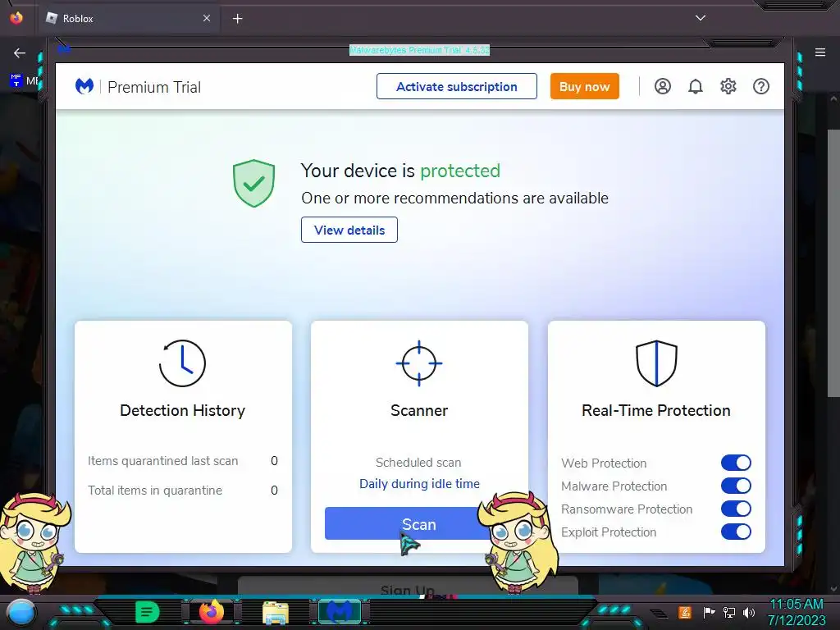
Task: Click the green protected shield icon
Action: point(254,183)
